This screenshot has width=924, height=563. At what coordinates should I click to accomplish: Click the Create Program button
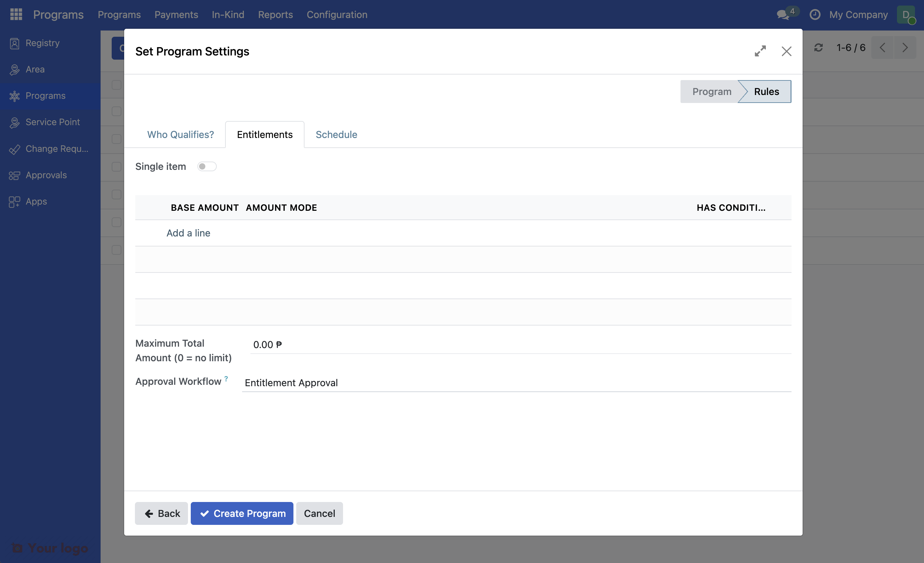pos(241,513)
